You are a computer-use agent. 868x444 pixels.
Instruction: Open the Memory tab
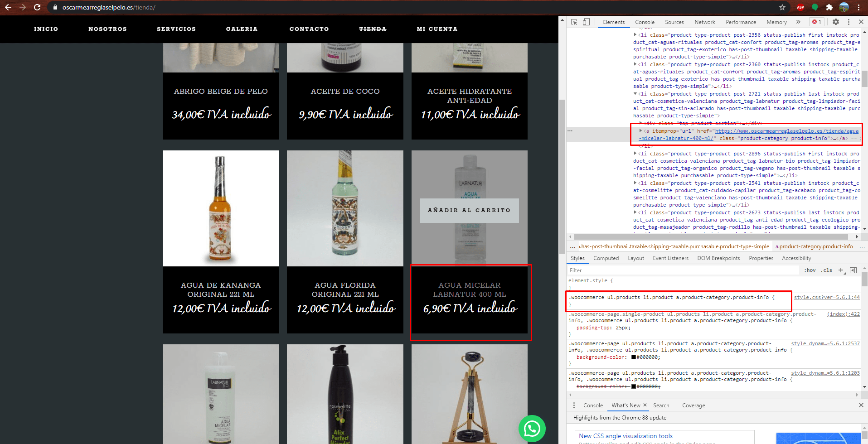pos(776,22)
